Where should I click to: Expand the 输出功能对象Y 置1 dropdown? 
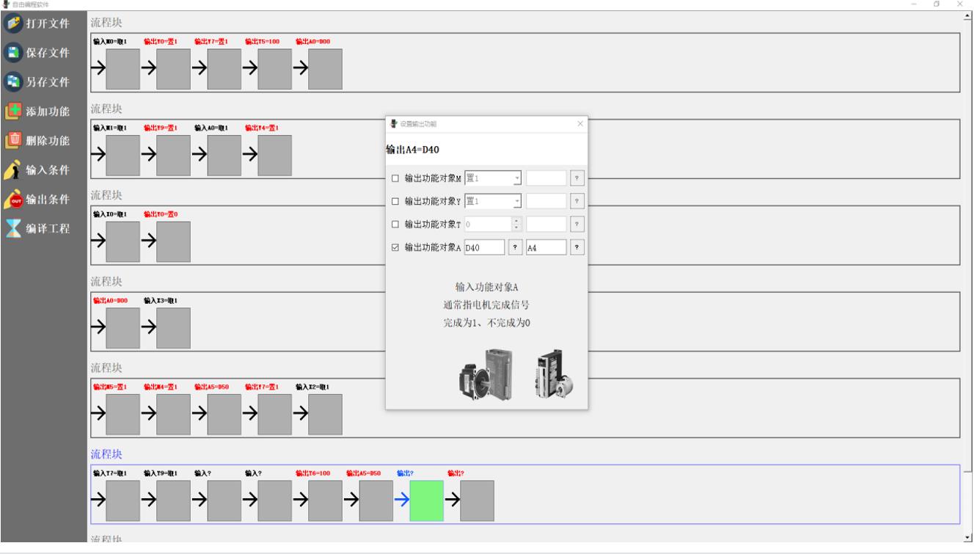tap(516, 201)
